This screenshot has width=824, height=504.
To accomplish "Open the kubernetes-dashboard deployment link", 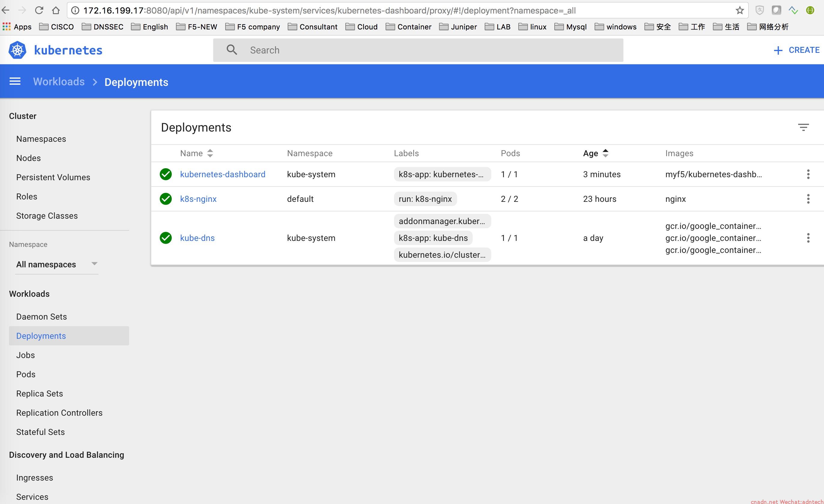I will point(223,174).
